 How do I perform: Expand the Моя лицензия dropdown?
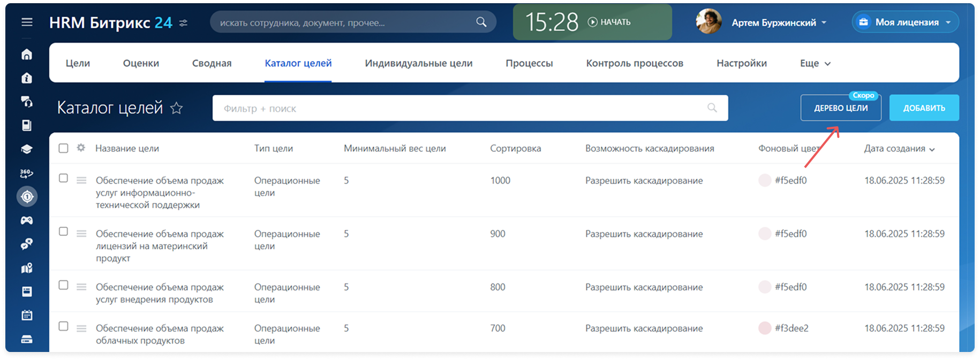pos(906,22)
